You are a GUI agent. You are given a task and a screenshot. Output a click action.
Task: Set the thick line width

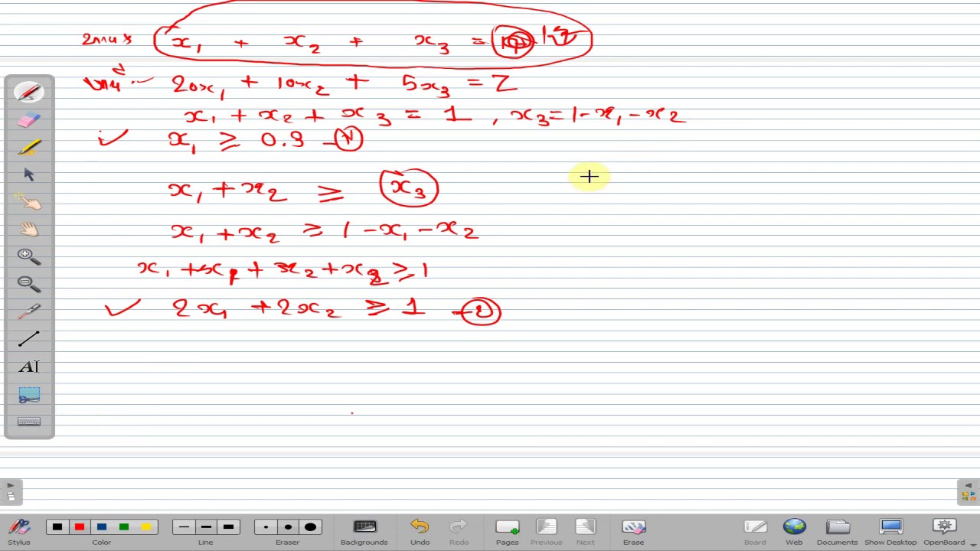(228, 527)
